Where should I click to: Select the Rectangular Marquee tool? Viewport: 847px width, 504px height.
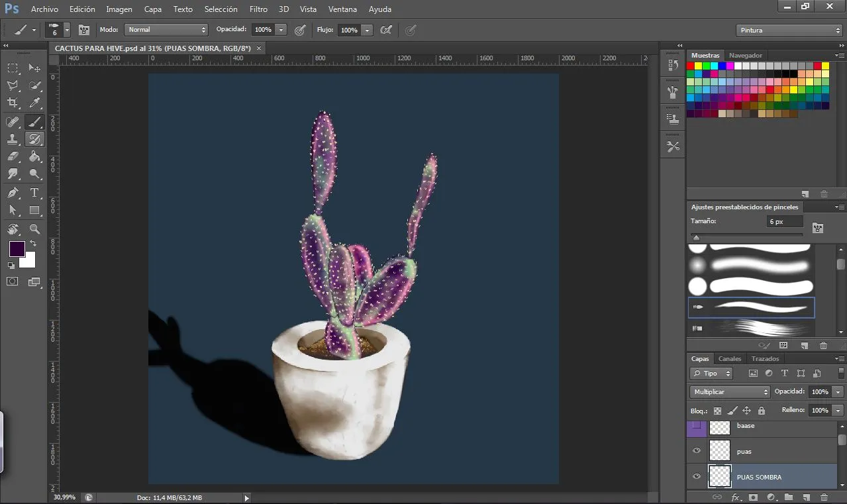tap(13, 68)
